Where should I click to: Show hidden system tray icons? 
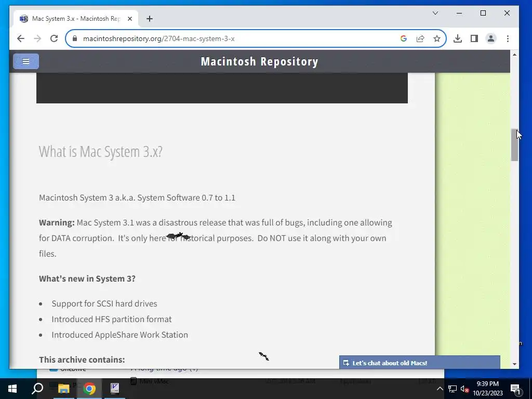point(440,389)
